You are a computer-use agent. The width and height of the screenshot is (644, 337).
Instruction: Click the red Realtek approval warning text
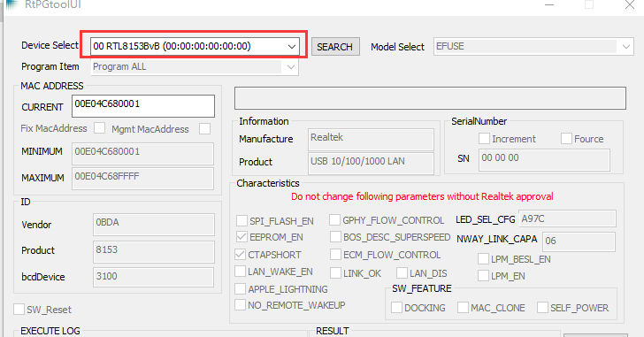pyautogui.click(x=422, y=196)
